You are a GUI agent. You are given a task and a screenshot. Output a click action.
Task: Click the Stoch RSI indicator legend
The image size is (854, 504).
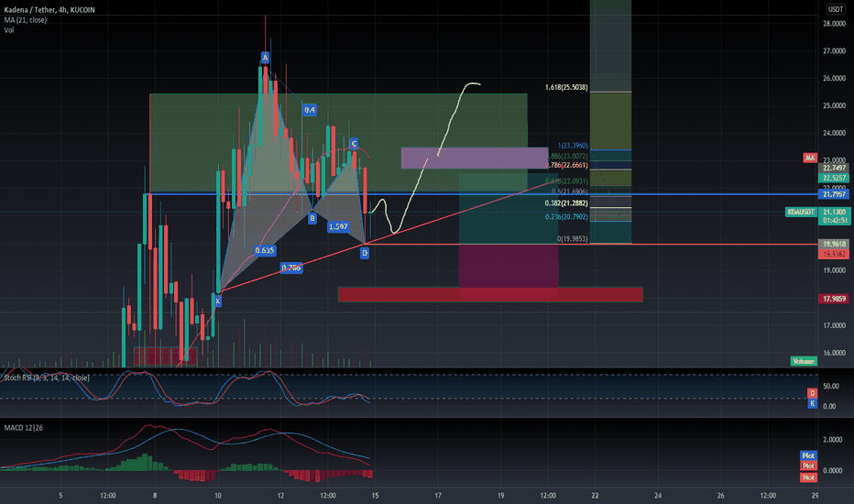click(47, 378)
